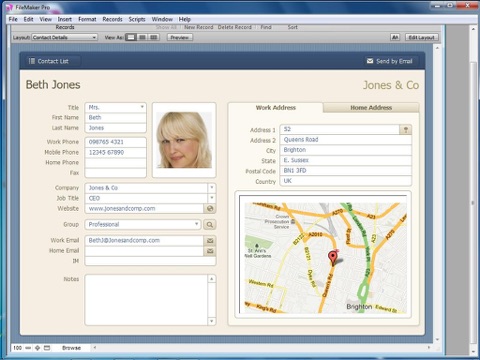Click the City field containing Brighton
This screenshot has width=480, height=360.
point(346,150)
